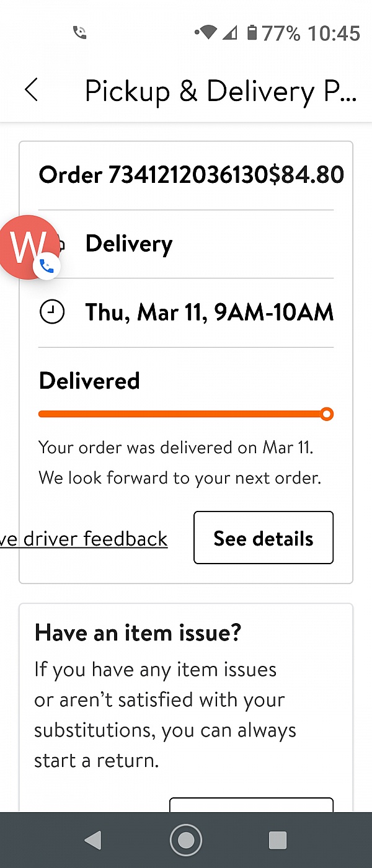Tap the blue phone badge on bubble
The height and width of the screenshot is (868, 372).
pyautogui.click(x=47, y=267)
